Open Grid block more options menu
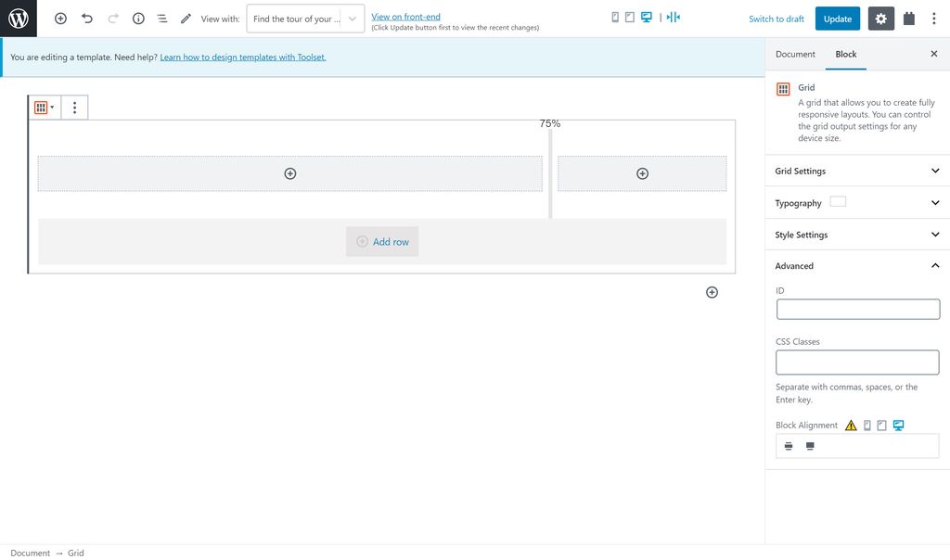 [74, 108]
